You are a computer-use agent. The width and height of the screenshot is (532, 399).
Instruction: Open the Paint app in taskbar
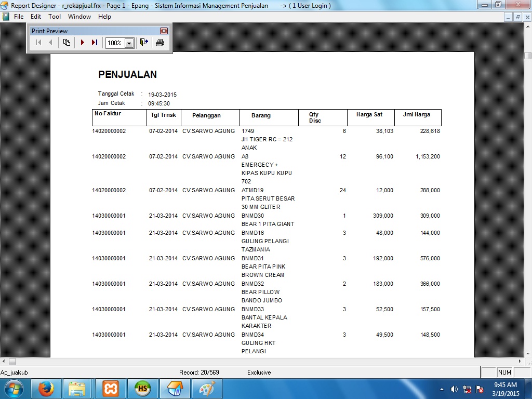point(207,389)
